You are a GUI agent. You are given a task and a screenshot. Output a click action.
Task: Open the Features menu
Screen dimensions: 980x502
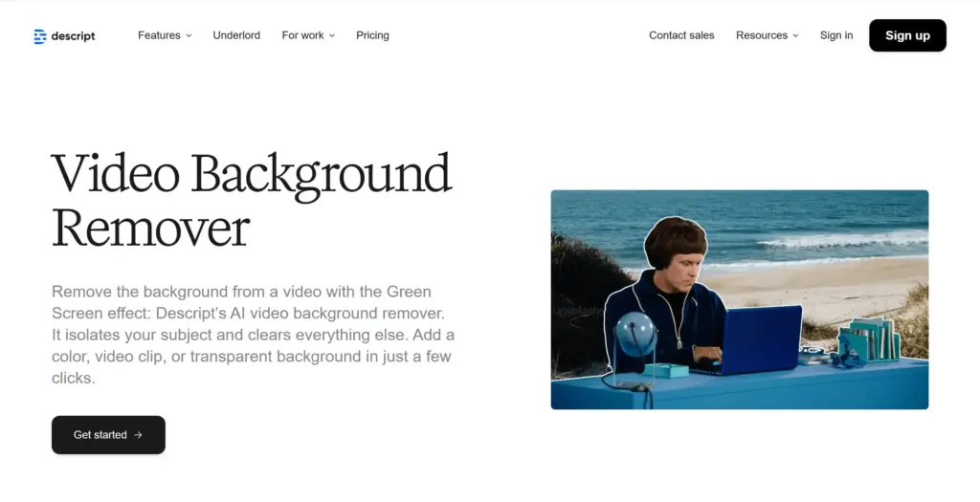(159, 35)
